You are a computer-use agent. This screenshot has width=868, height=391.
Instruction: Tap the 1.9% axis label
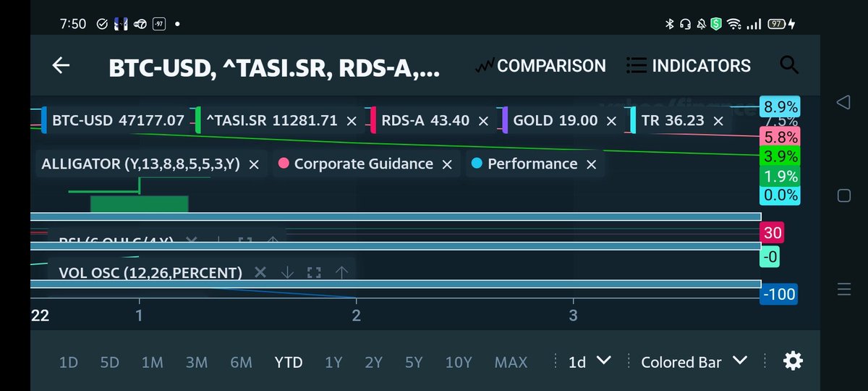[x=781, y=176]
